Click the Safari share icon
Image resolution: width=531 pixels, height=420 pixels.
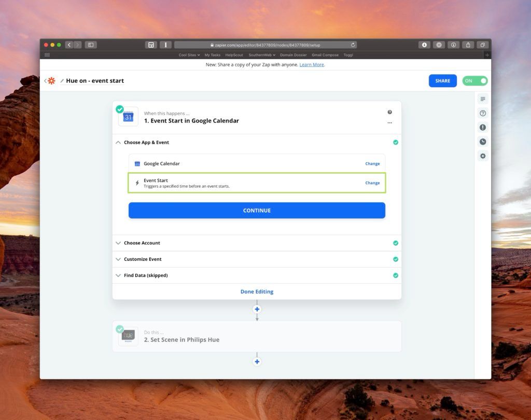tap(468, 45)
